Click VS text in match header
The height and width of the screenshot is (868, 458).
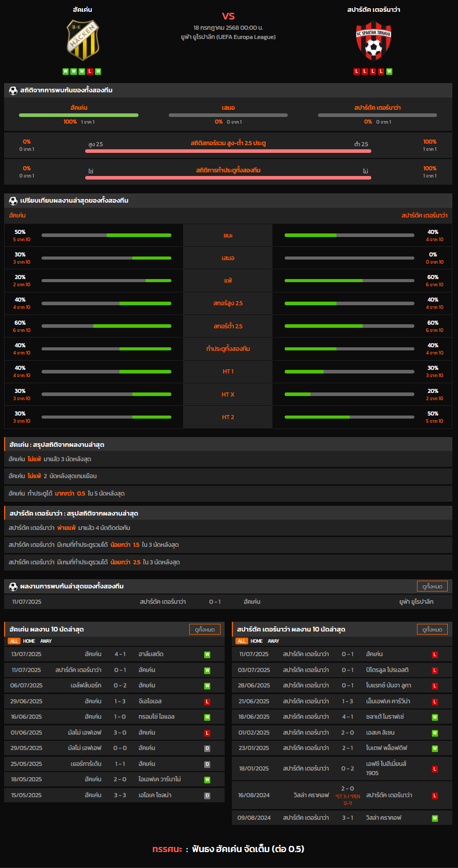tap(228, 16)
